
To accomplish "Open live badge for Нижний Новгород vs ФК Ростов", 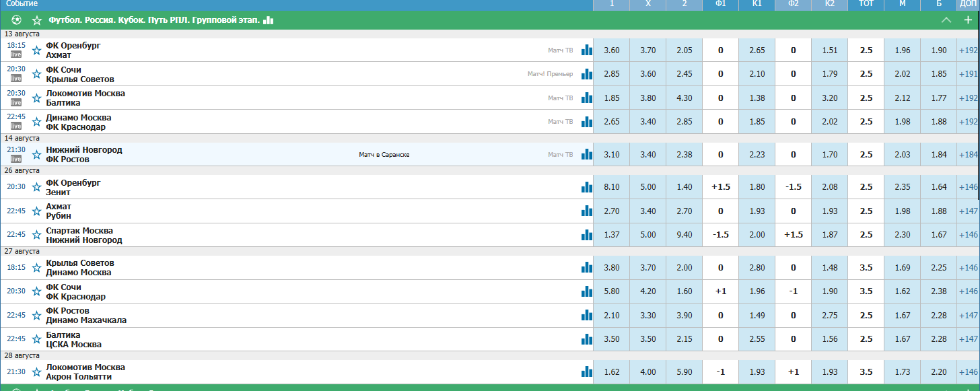I will click(x=16, y=159).
